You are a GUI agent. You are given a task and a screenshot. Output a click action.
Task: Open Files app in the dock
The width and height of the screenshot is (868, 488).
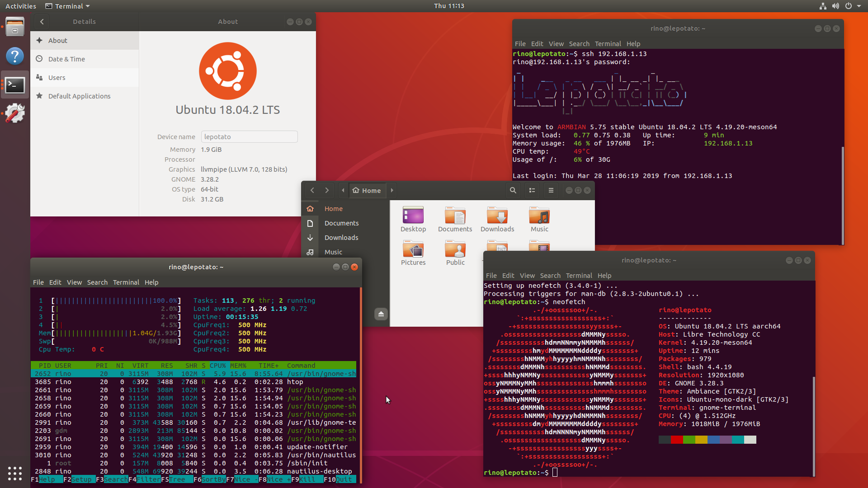[x=15, y=27]
